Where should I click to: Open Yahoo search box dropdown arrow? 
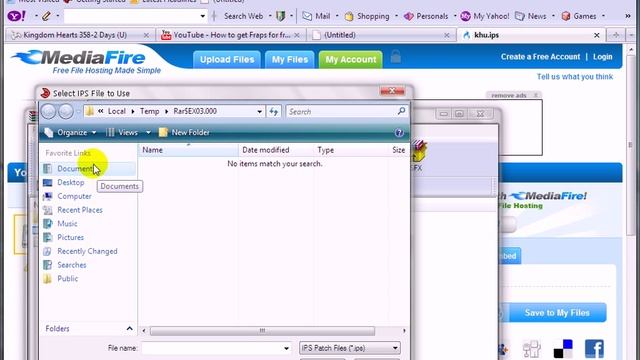coord(202,16)
